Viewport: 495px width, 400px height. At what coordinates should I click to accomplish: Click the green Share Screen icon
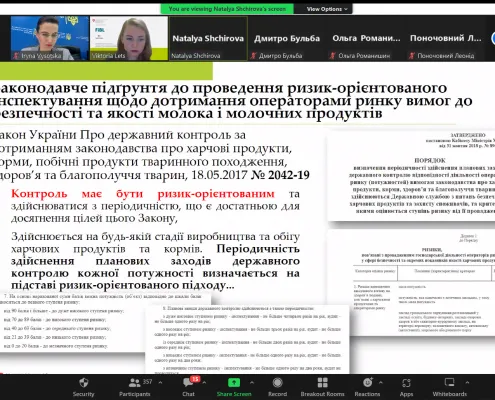234,383
